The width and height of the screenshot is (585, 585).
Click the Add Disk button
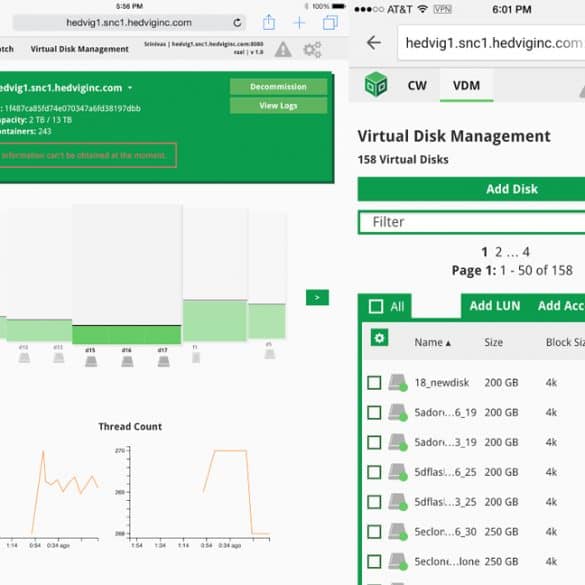tap(471, 189)
